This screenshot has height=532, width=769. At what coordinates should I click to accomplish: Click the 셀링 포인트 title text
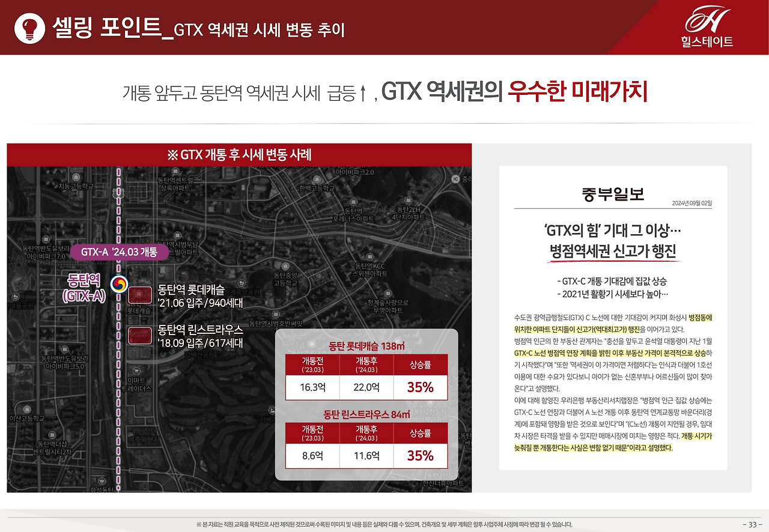108,28
